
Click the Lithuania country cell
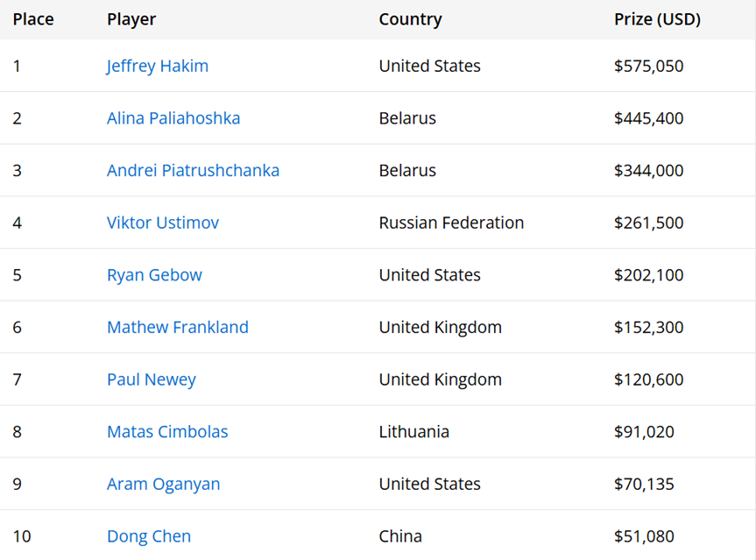[414, 431]
